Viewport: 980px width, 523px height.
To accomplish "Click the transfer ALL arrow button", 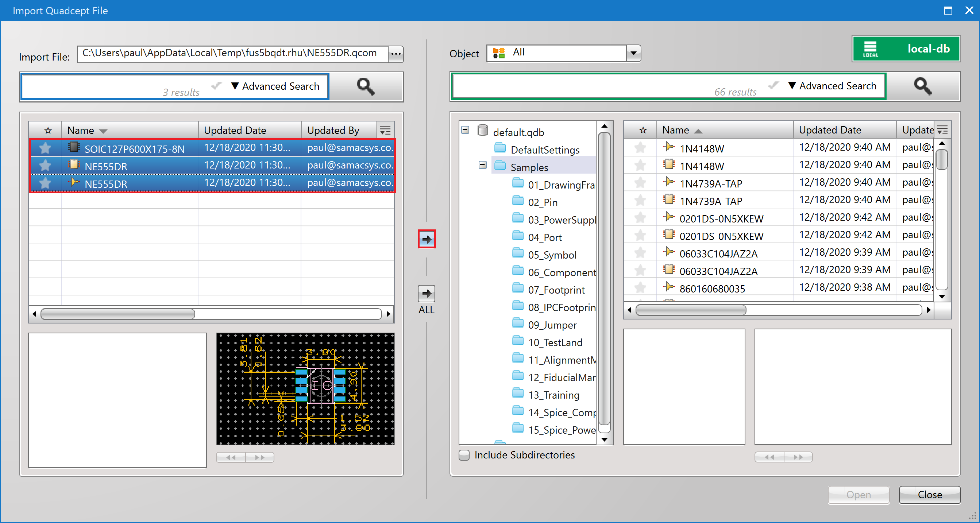I will point(427,293).
